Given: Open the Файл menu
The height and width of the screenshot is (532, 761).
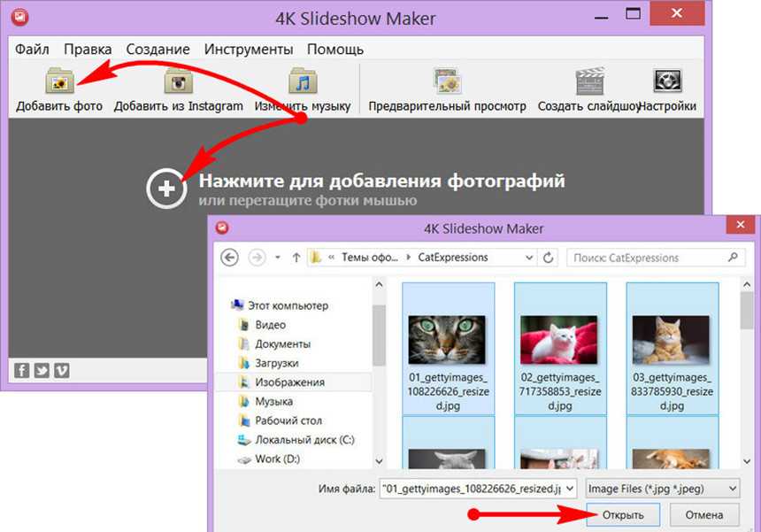Looking at the screenshot, I should [32, 50].
